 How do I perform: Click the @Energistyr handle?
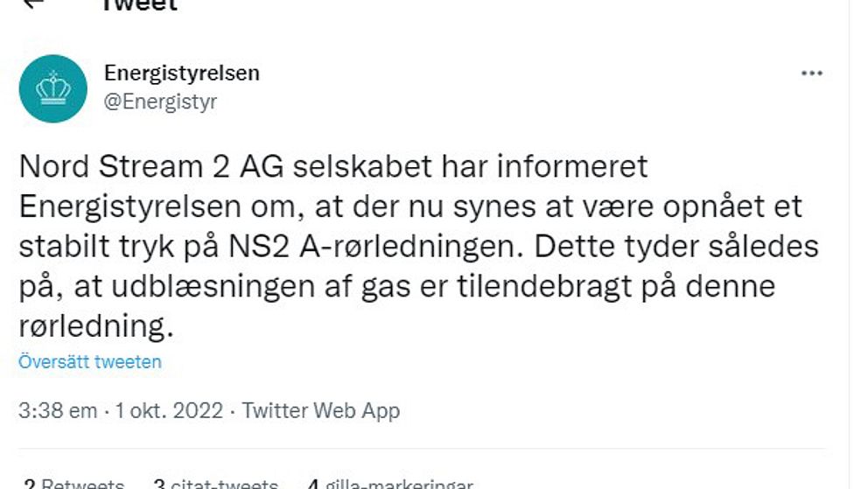click(x=161, y=101)
